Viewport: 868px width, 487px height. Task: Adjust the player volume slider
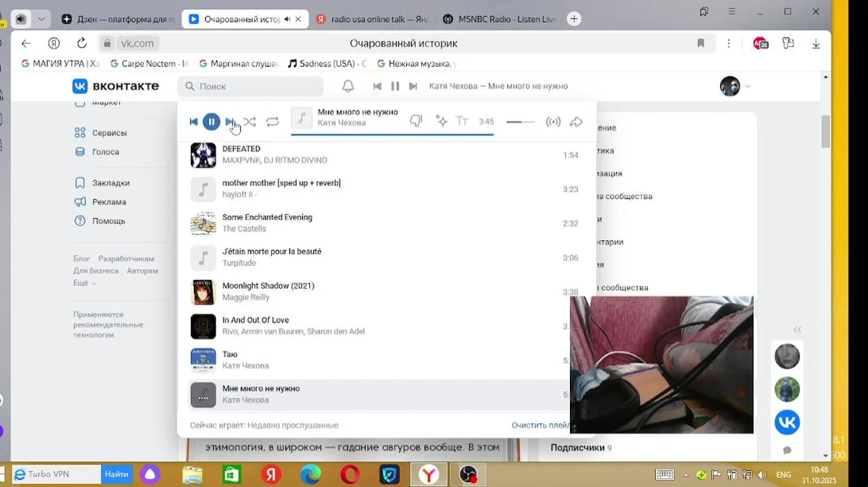point(521,122)
